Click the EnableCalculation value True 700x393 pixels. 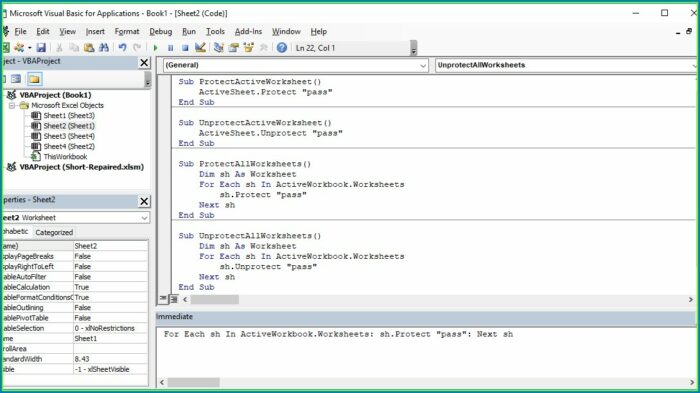point(110,287)
